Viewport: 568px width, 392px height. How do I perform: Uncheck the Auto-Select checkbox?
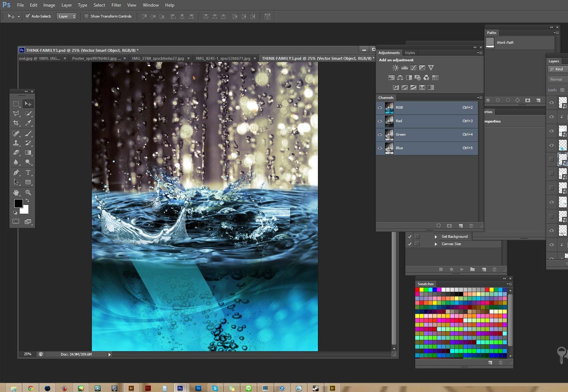(27, 16)
